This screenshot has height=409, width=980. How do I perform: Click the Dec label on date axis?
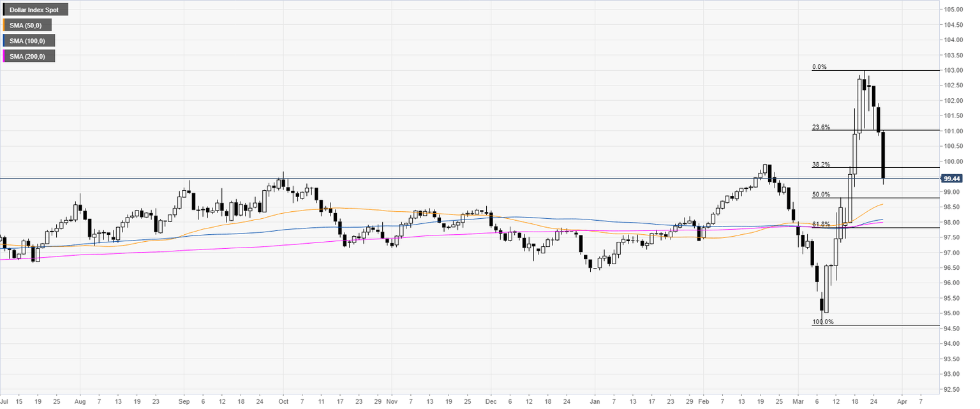[x=491, y=403]
